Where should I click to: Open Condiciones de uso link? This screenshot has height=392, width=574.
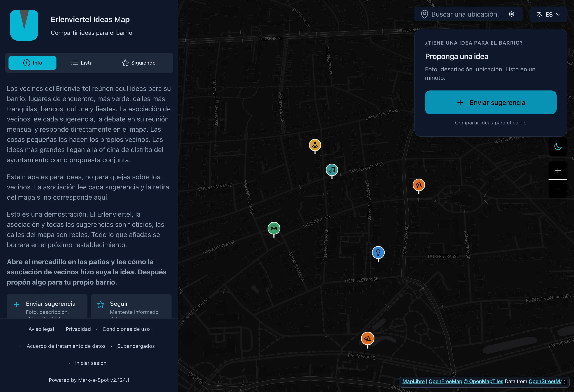click(x=126, y=329)
